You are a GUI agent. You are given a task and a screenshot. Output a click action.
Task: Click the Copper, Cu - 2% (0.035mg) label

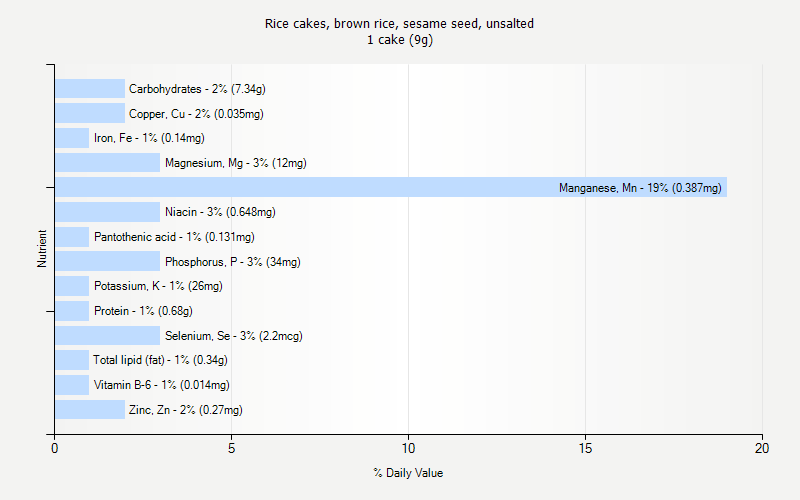click(196, 114)
